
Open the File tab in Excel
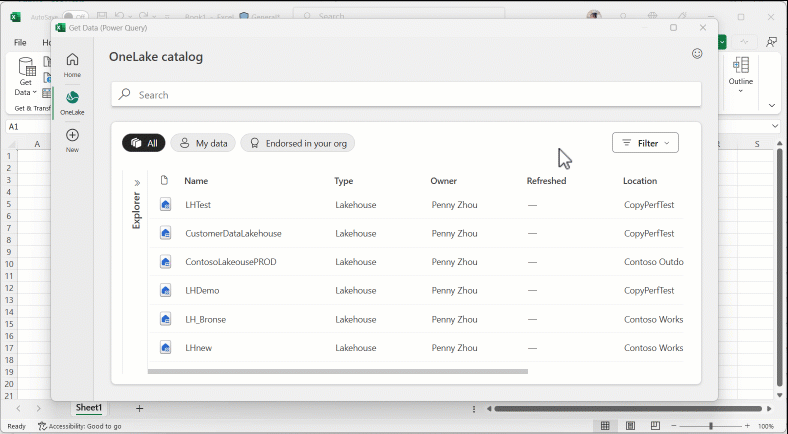(x=20, y=42)
